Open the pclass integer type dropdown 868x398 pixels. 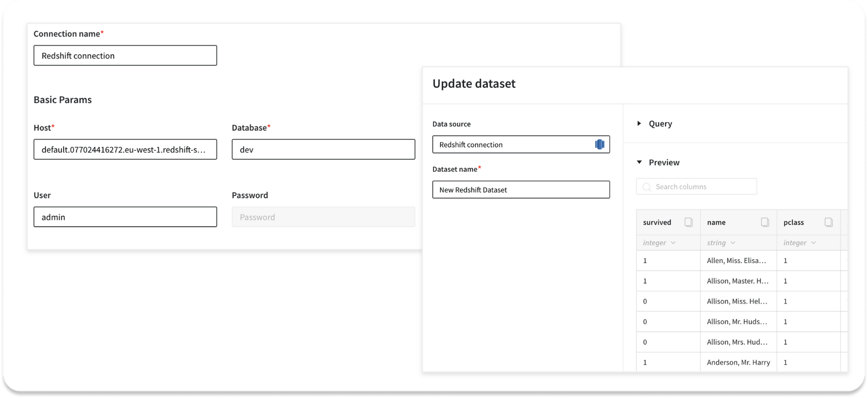[x=800, y=243]
